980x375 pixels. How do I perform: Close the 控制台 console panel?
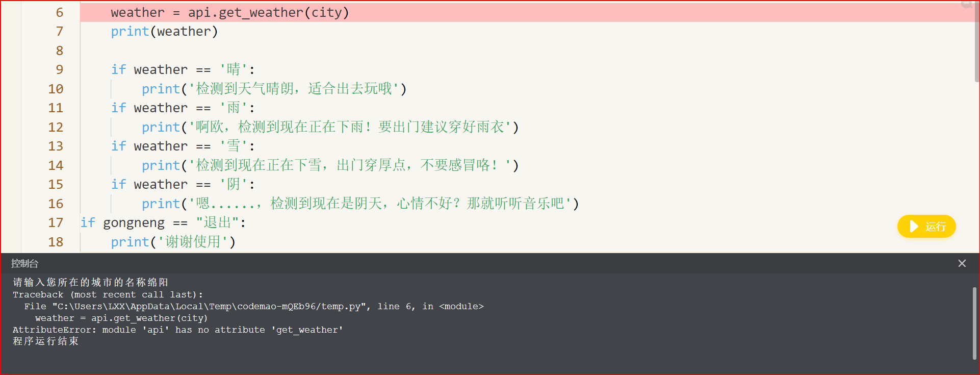click(962, 263)
